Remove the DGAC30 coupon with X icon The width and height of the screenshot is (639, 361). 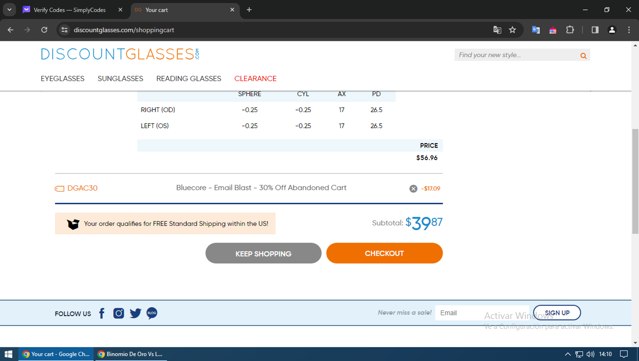(413, 188)
